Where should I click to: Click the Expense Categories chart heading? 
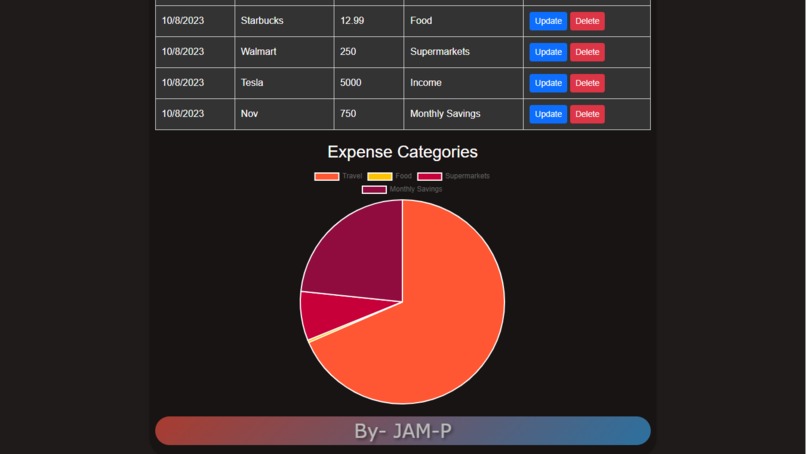pyautogui.click(x=402, y=152)
